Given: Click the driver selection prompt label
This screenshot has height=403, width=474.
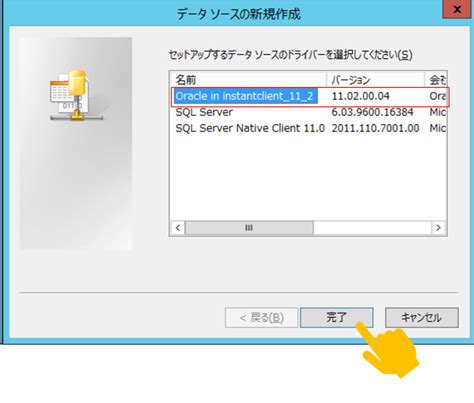Looking at the screenshot, I should tap(291, 55).
